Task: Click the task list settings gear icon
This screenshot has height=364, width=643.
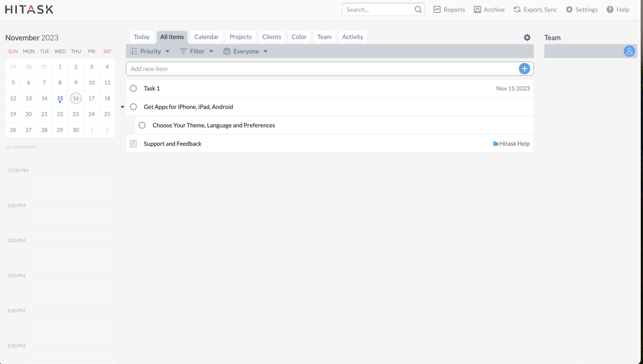Action: coord(527,38)
